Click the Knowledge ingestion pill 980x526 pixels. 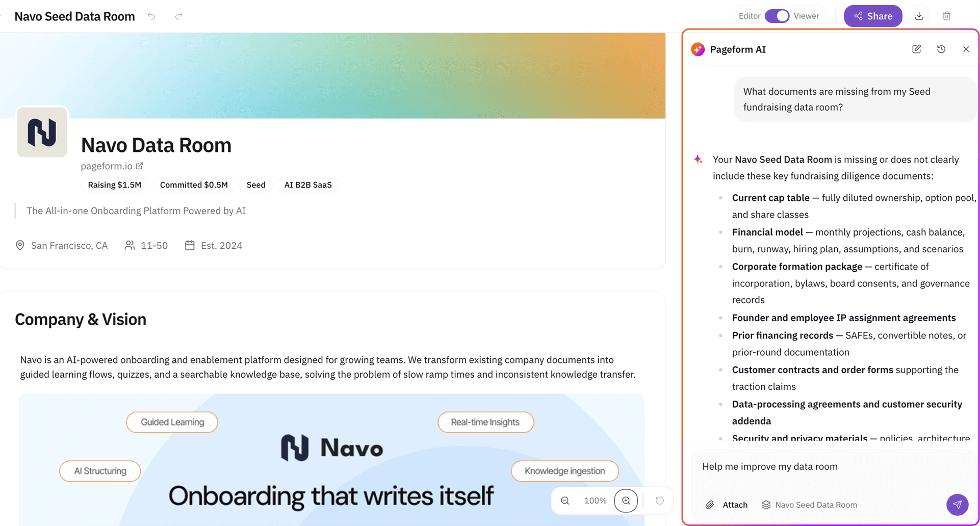[565, 471]
